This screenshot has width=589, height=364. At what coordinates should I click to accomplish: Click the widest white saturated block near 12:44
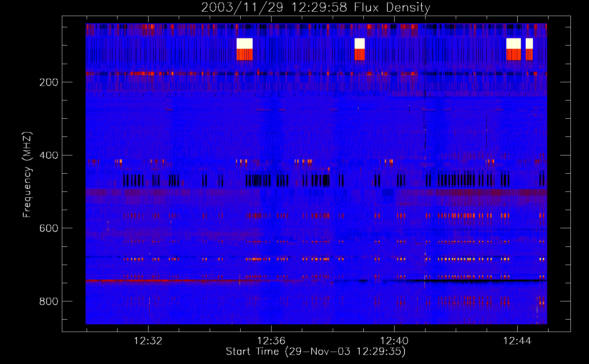point(514,44)
